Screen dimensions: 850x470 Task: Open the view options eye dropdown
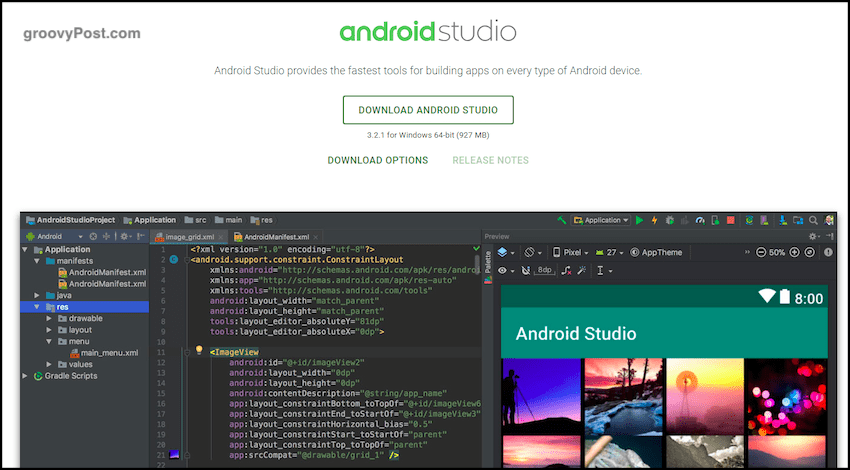(x=506, y=271)
